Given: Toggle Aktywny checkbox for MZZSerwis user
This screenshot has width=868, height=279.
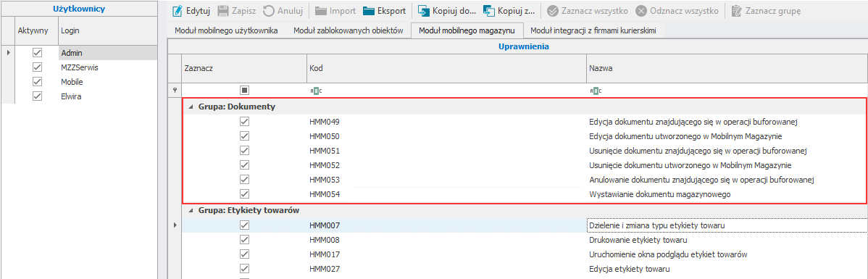Looking at the screenshot, I should [38, 67].
